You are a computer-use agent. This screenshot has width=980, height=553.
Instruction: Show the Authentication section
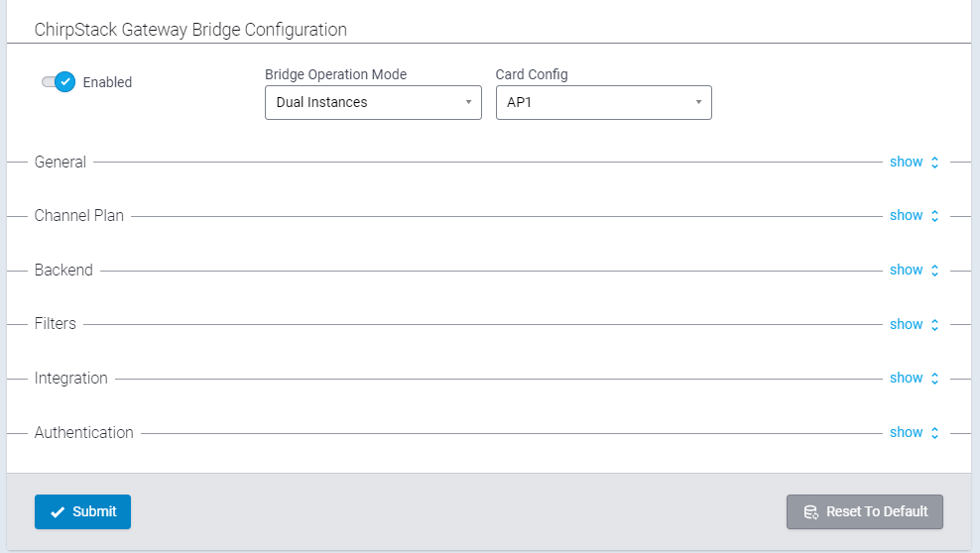(x=906, y=432)
